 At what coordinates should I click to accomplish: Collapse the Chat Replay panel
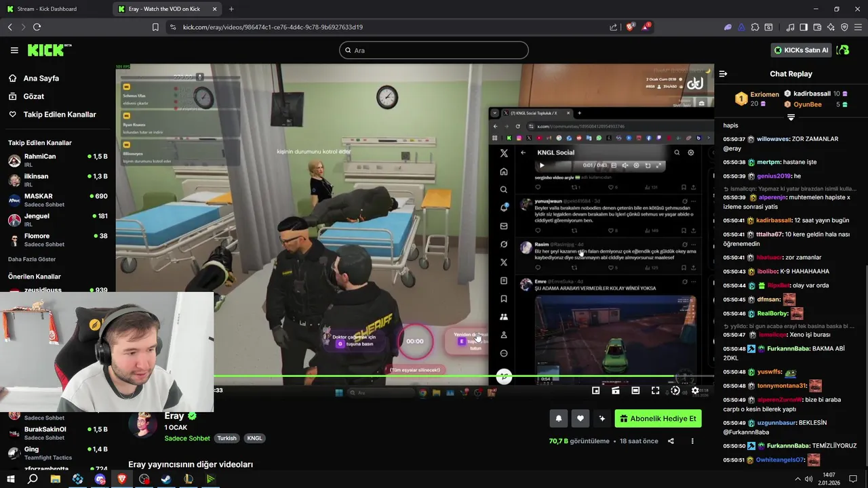tap(723, 74)
